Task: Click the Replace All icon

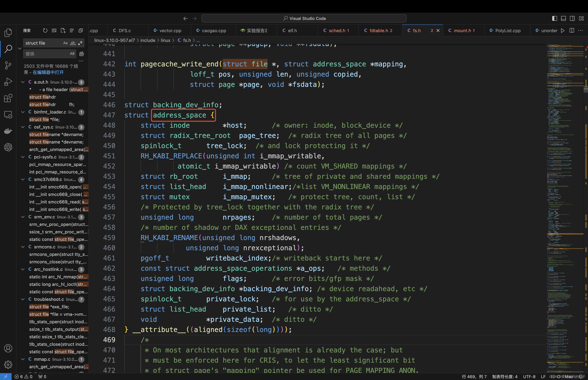Action: coord(81,54)
